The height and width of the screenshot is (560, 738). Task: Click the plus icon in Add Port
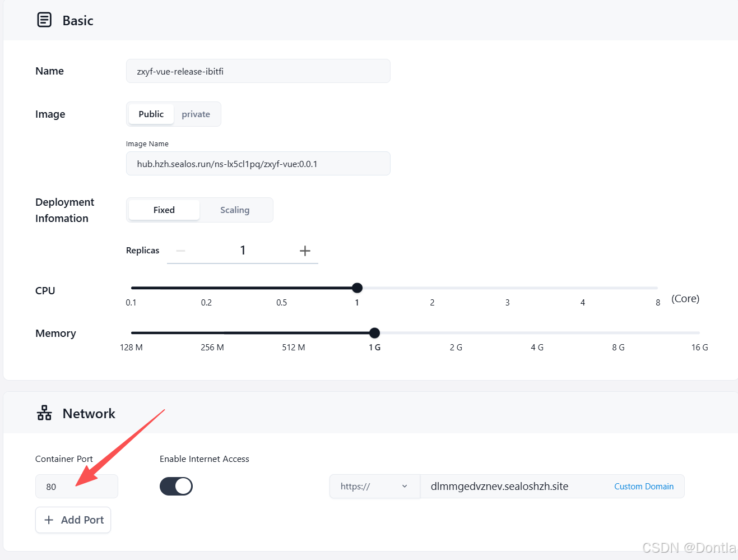pos(49,520)
